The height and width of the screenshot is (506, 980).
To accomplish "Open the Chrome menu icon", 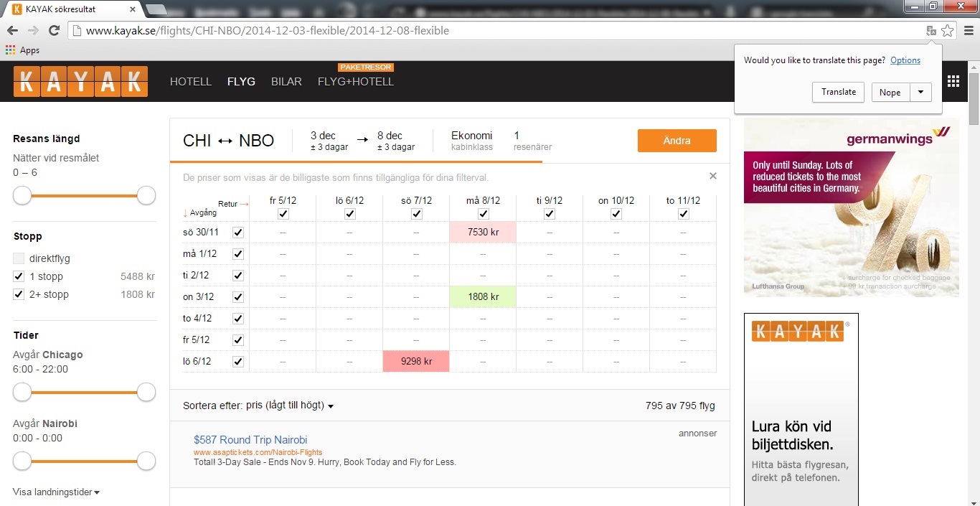I will click(x=968, y=30).
